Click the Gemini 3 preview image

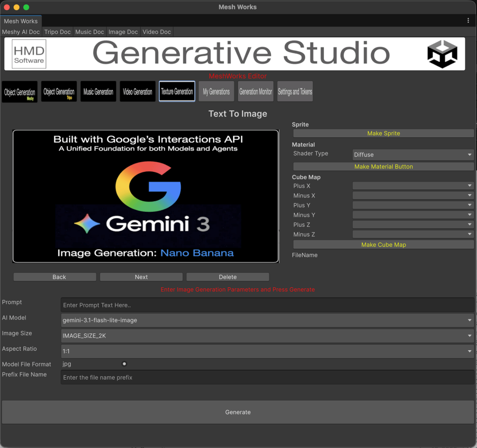pyautogui.click(x=145, y=196)
